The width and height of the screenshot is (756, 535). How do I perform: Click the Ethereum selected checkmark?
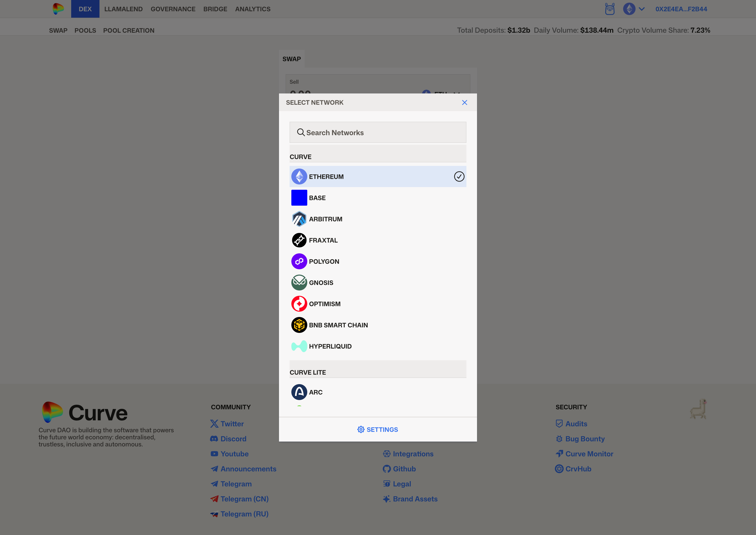459,176
